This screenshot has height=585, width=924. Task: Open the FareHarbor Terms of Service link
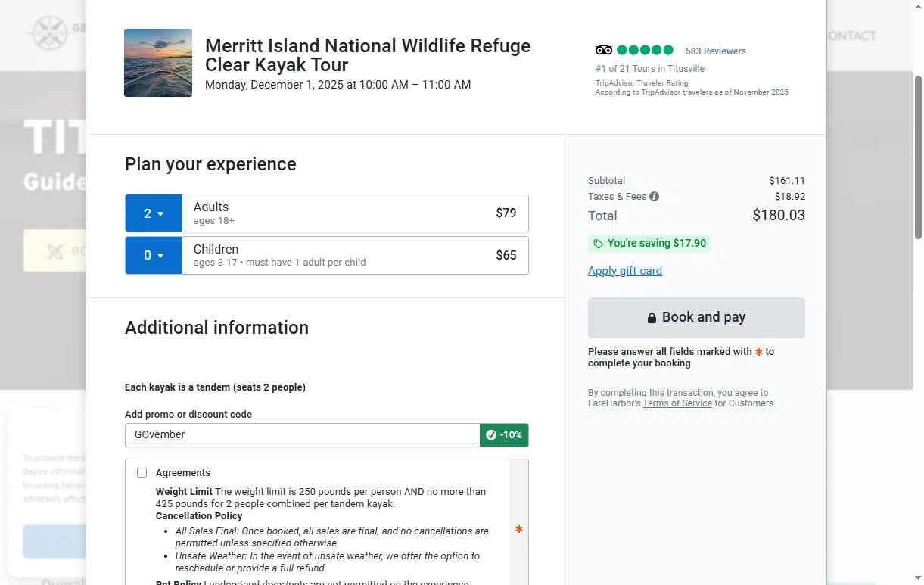[677, 403]
